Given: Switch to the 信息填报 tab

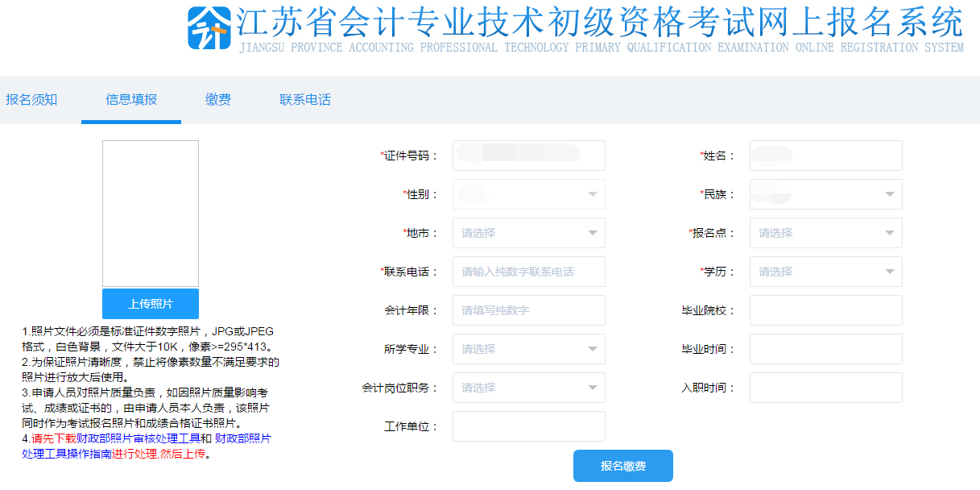Looking at the screenshot, I should 130,99.
